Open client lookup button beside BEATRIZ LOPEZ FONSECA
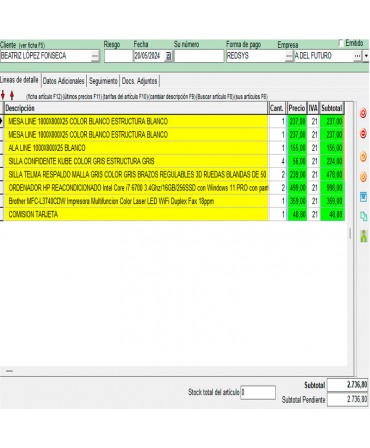The image size is (370, 448). click(x=95, y=56)
